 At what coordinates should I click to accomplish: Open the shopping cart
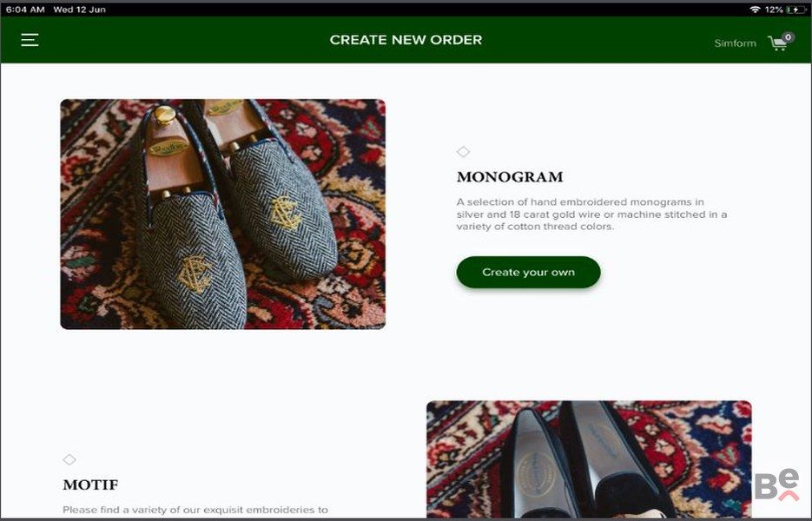pos(777,43)
